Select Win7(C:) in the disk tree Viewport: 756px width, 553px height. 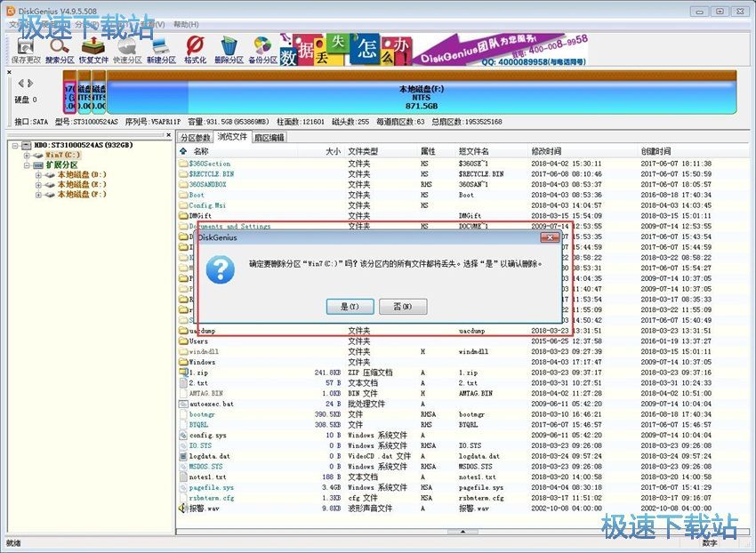pos(63,156)
